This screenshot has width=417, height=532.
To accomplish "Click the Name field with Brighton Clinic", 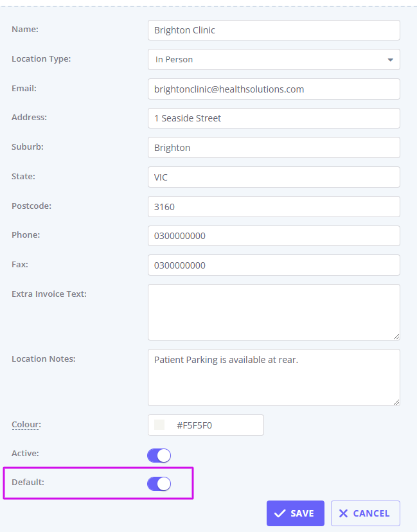I will coord(274,30).
